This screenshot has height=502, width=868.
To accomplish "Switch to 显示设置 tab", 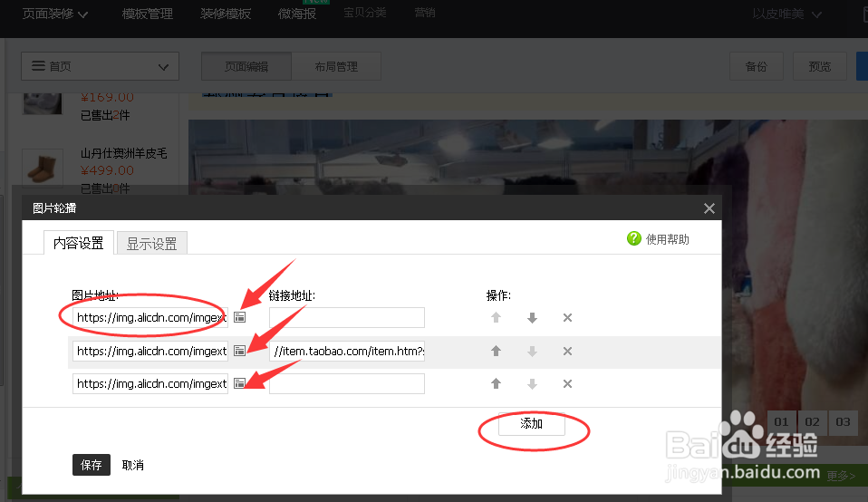I will click(151, 244).
